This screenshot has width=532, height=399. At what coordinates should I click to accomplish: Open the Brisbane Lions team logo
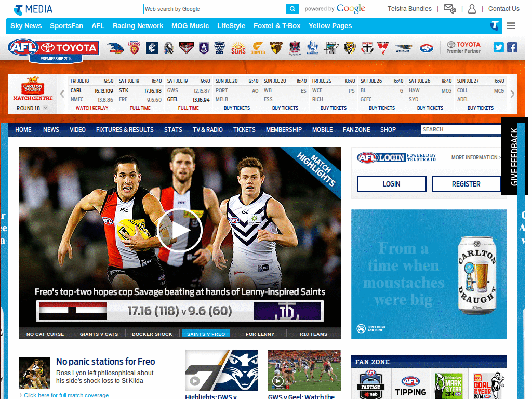135,48
